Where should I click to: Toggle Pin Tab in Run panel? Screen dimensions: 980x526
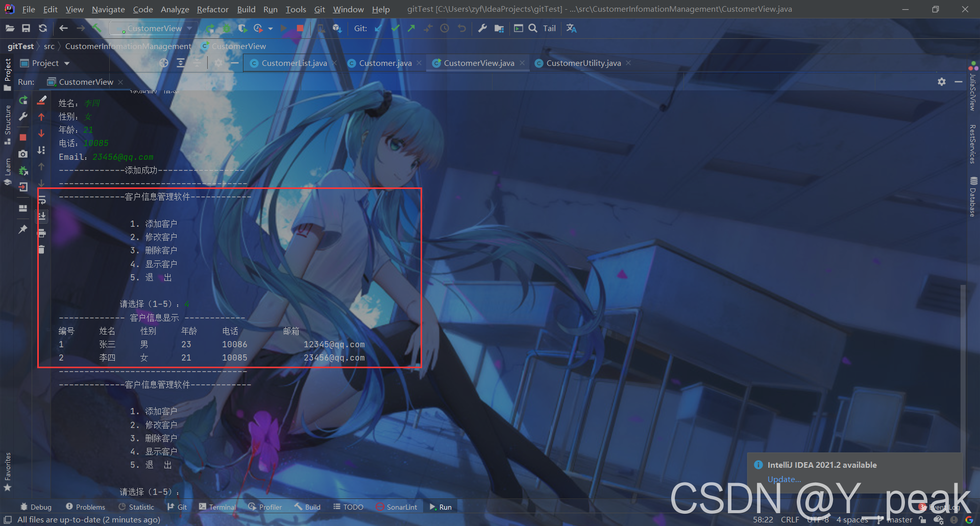(x=23, y=229)
